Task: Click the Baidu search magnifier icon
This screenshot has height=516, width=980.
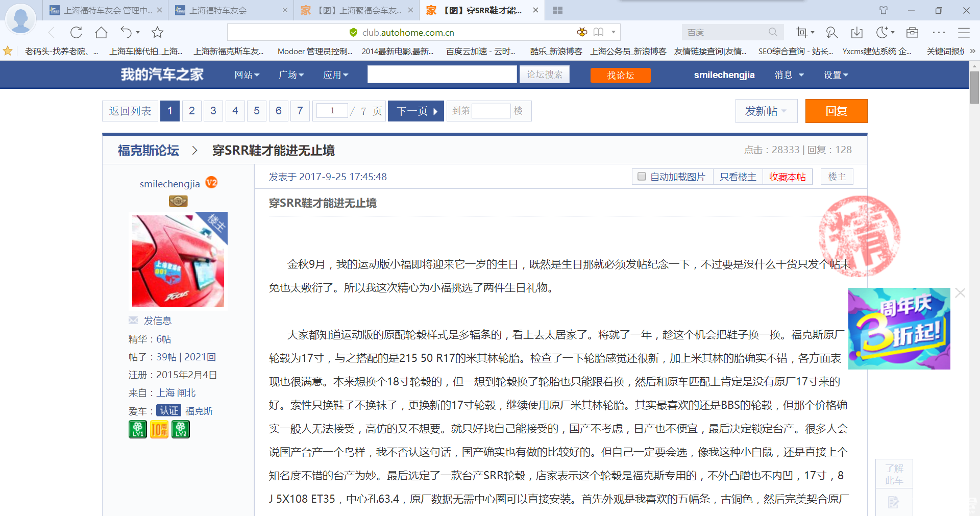Action: pyautogui.click(x=773, y=32)
